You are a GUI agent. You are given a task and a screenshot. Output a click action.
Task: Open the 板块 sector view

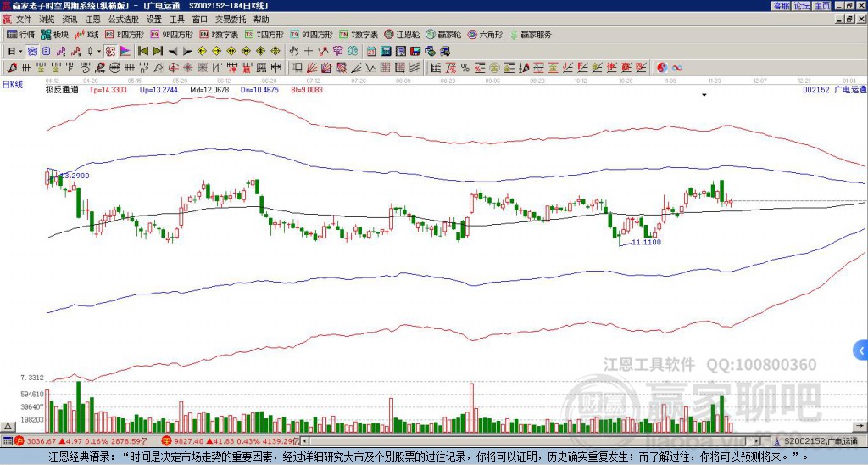tap(54, 34)
